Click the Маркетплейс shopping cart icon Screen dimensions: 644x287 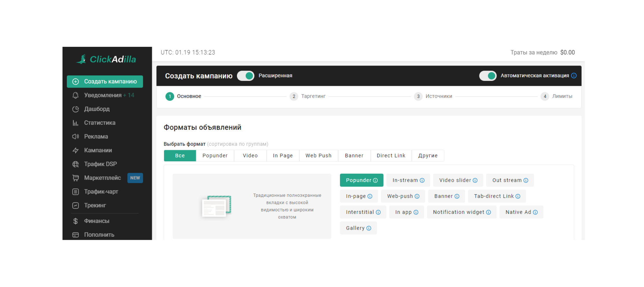coord(76,178)
